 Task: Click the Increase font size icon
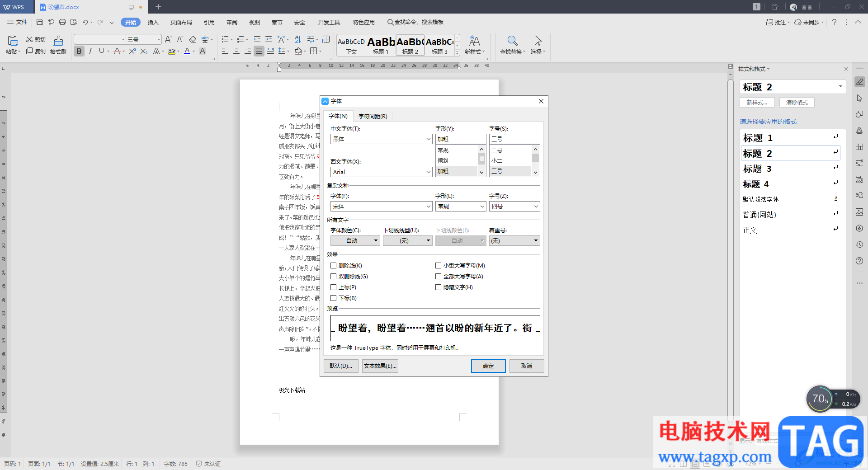[x=168, y=40]
